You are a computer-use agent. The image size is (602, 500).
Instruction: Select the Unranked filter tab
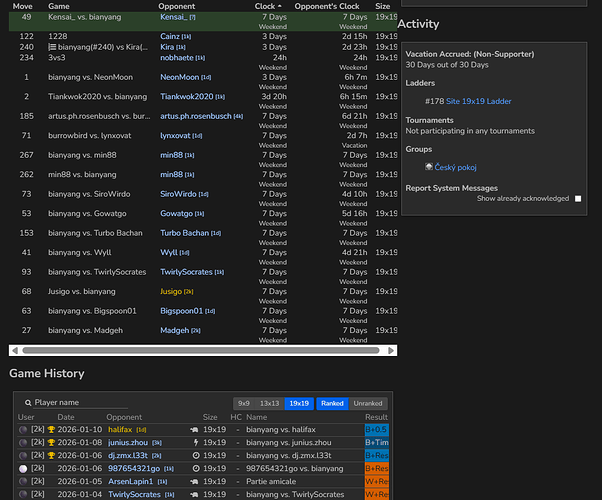pos(368,403)
